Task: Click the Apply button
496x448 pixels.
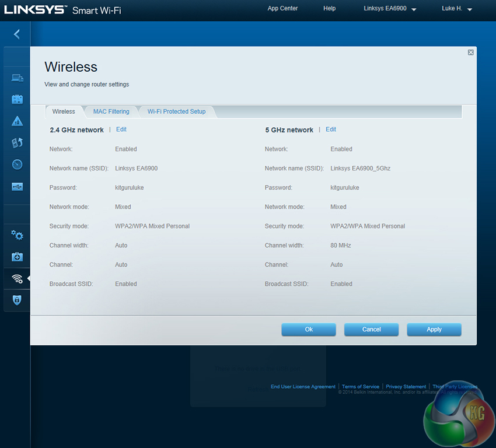Action: coord(434,330)
